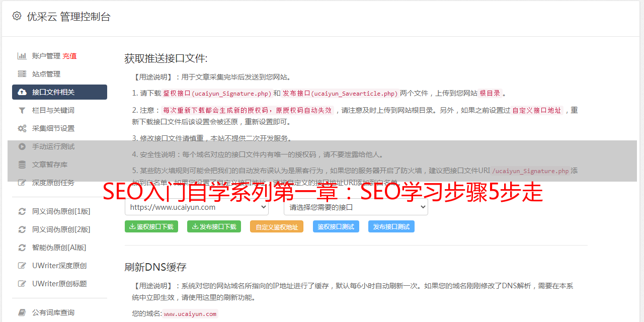Click the cloud upload icon for 接口文件相关
The image size is (644, 322).
click(22, 92)
